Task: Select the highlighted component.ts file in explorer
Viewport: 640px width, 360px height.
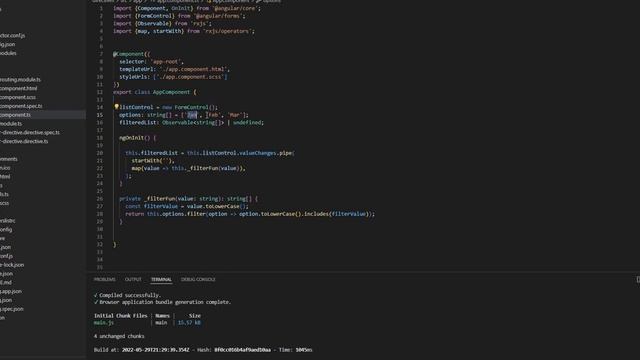Action: [16, 115]
